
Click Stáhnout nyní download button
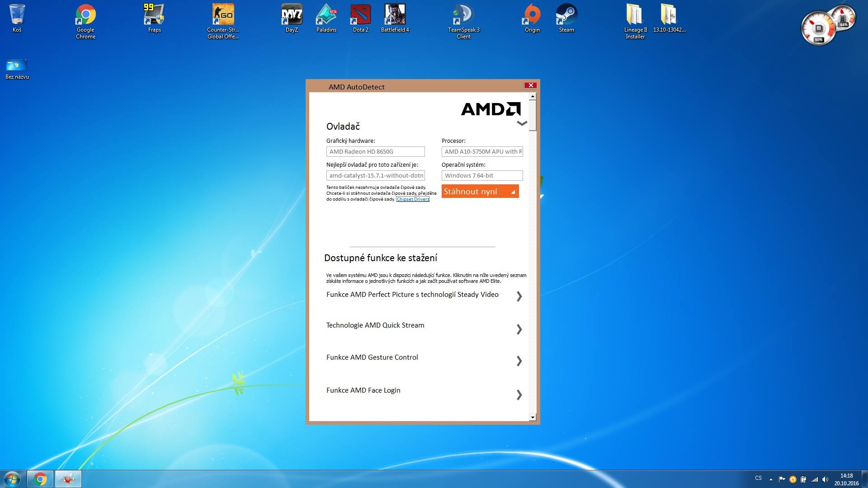(480, 191)
